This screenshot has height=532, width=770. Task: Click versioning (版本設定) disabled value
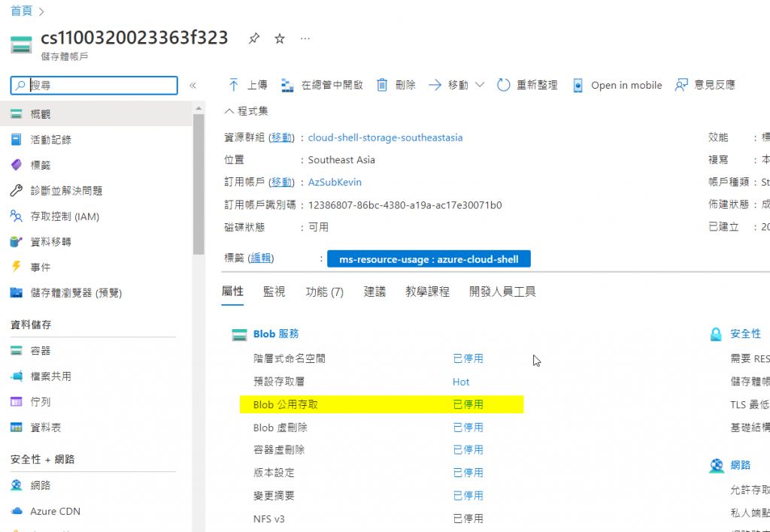tap(468, 473)
